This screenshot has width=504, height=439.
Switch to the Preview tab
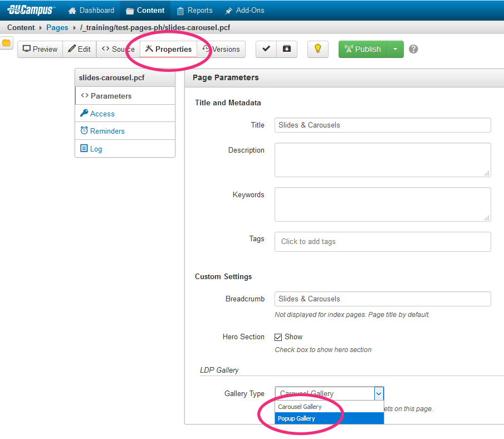click(x=40, y=49)
